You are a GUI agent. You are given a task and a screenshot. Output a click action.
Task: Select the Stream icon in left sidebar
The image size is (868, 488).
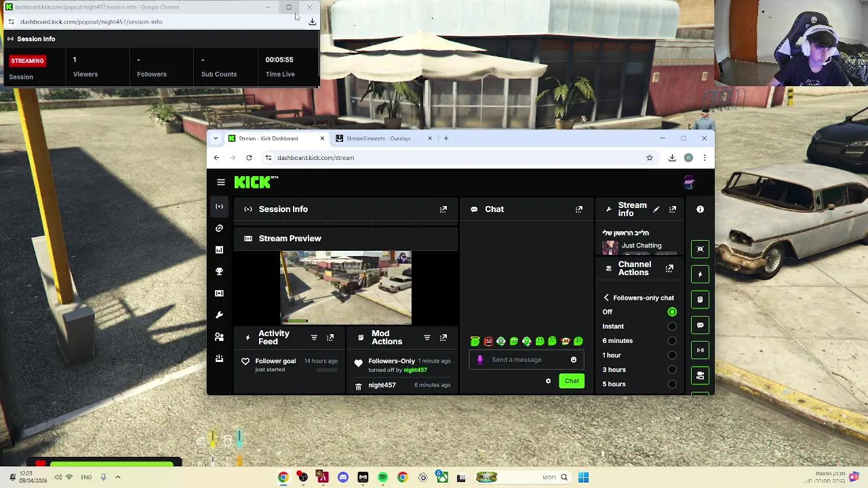[219, 206]
